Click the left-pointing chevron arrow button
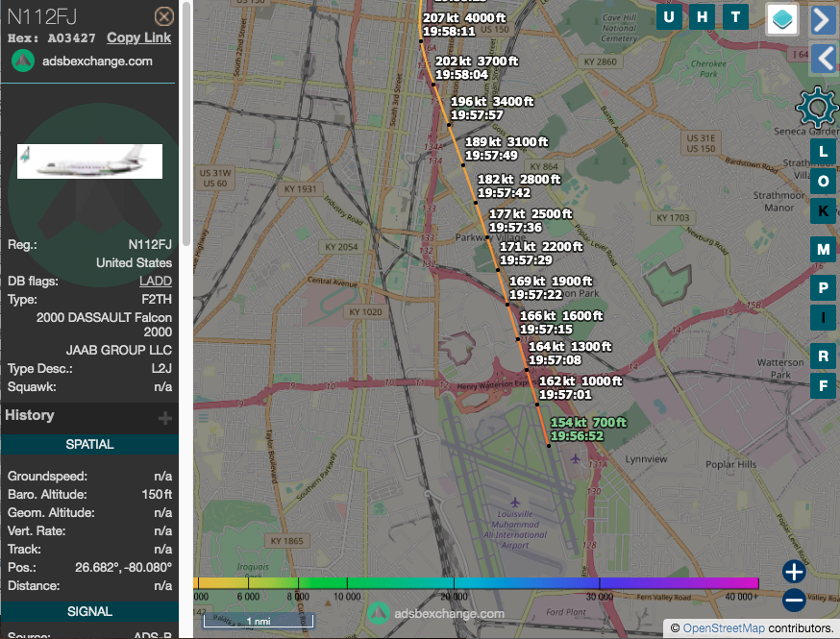The height and width of the screenshot is (639, 840). pyautogui.click(x=824, y=59)
